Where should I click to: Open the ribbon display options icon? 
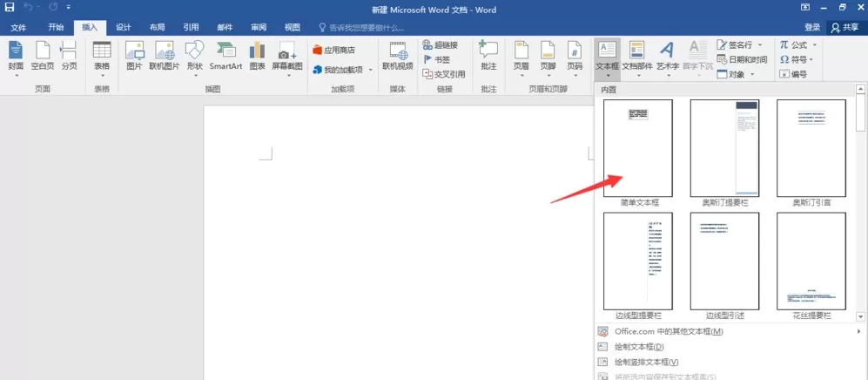[805, 8]
